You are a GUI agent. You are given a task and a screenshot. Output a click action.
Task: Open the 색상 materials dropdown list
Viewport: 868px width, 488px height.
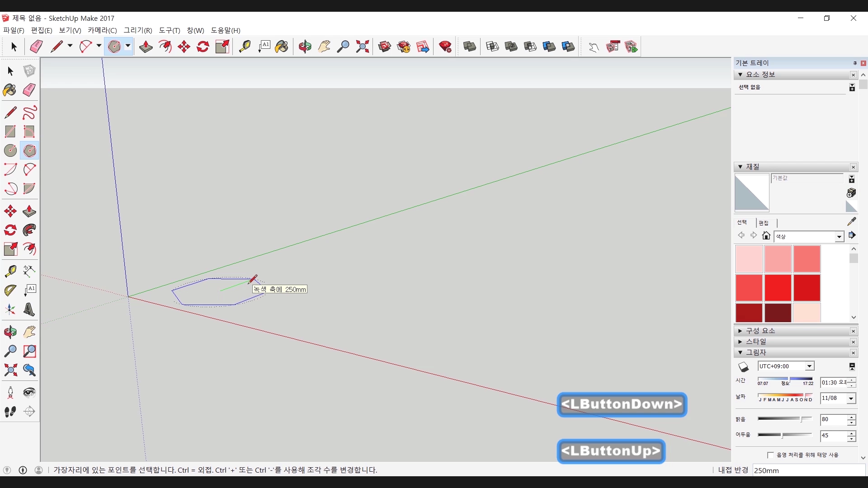(839, 237)
